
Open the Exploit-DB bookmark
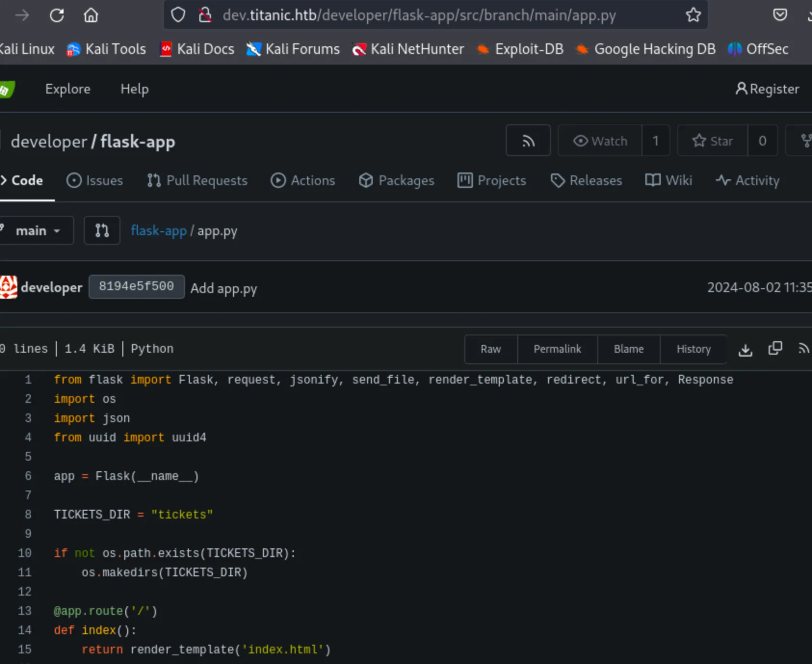tap(520, 49)
